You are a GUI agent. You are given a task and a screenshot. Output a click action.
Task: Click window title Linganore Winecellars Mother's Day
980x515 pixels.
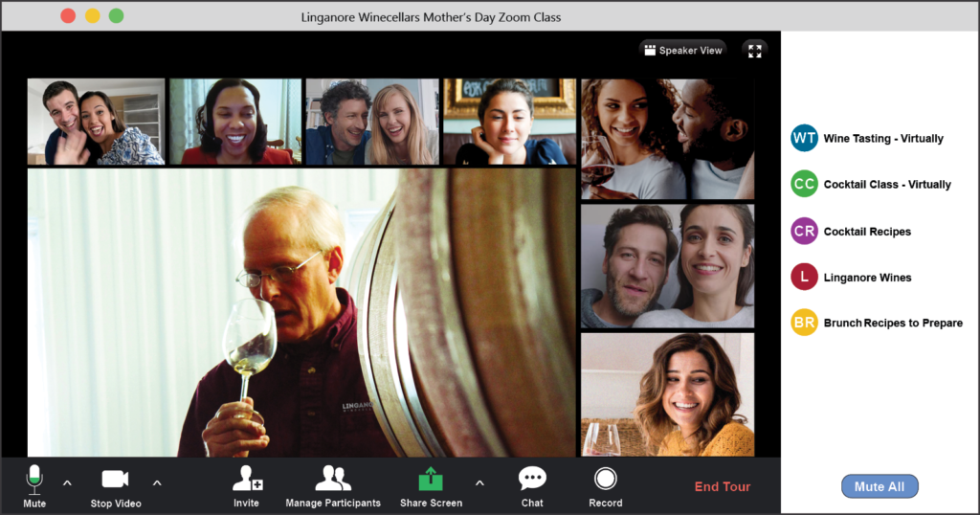[x=431, y=17]
